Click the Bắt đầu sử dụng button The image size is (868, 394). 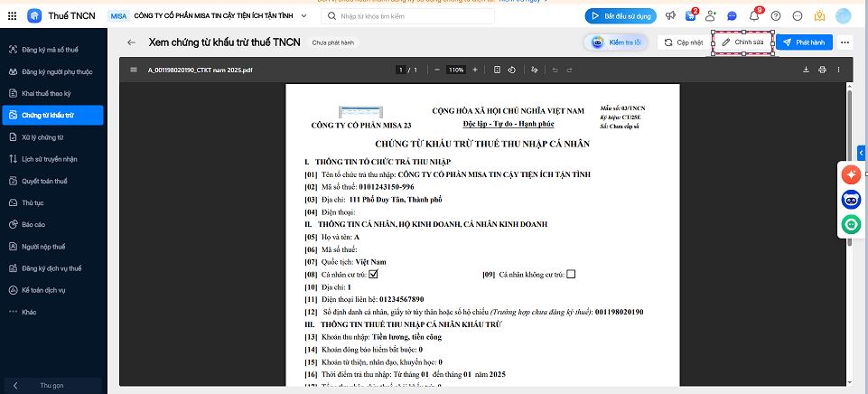coord(621,16)
